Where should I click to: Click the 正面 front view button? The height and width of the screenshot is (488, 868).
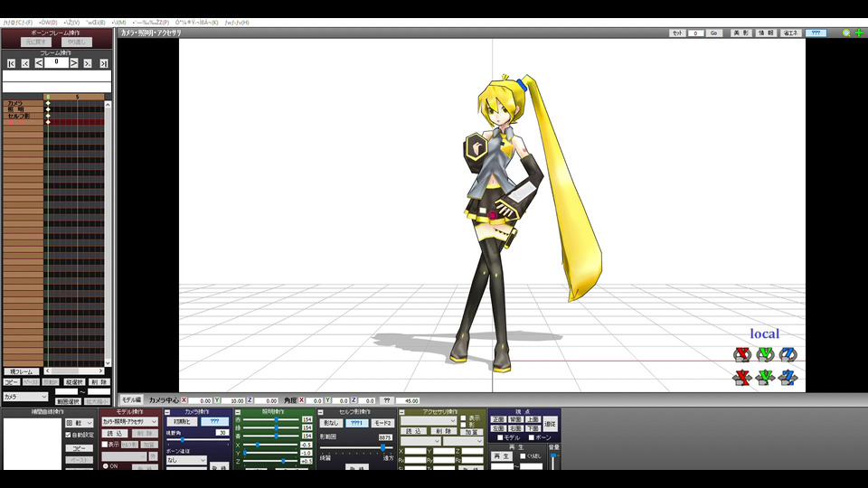(x=498, y=420)
